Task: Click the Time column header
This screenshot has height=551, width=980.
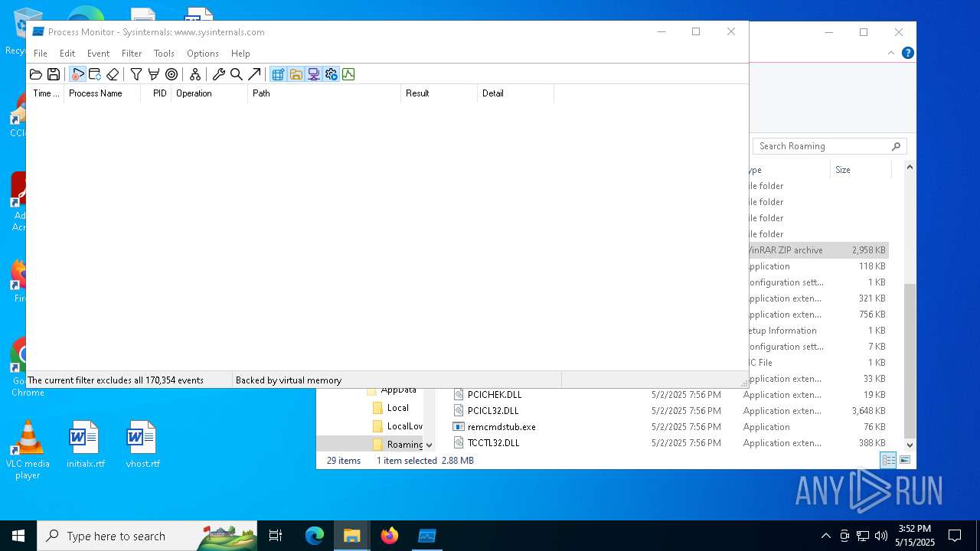Action: tap(45, 93)
